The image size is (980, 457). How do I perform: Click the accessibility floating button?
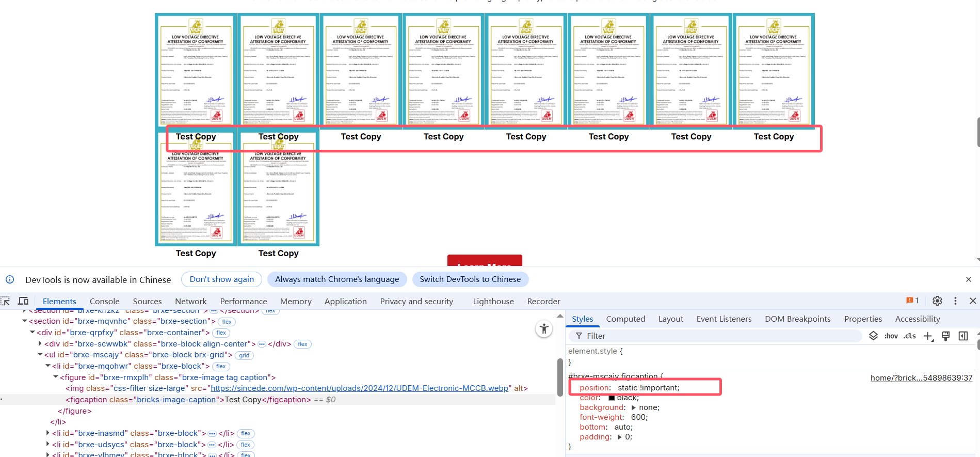(x=544, y=329)
